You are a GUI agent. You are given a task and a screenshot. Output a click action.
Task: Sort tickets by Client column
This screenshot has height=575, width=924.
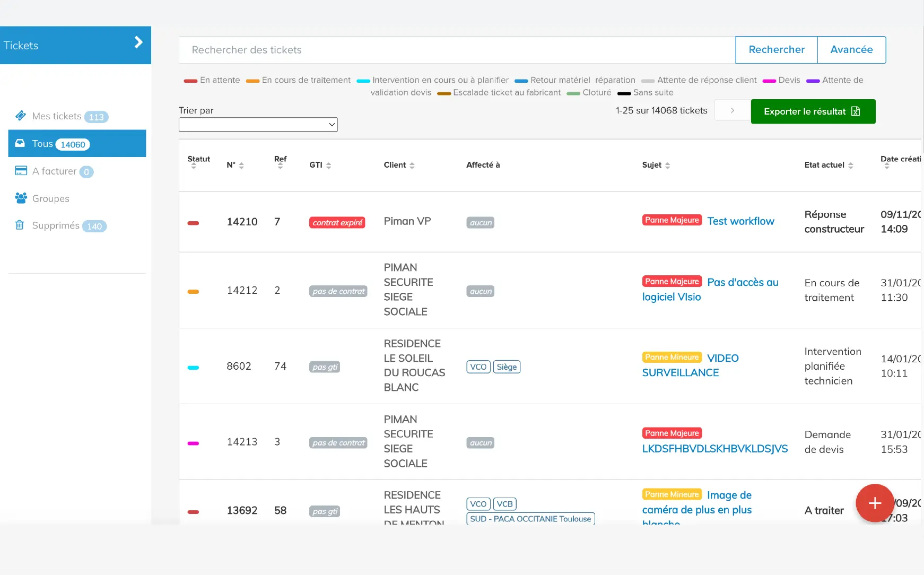click(x=399, y=165)
